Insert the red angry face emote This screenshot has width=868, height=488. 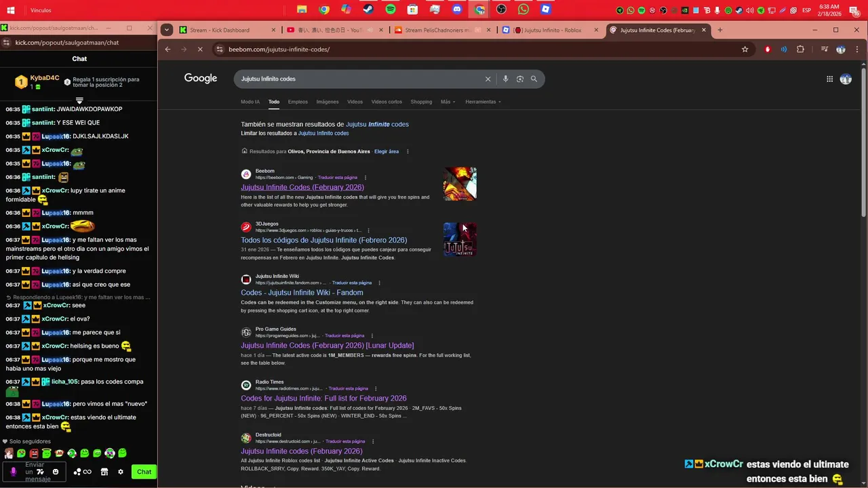34,453
